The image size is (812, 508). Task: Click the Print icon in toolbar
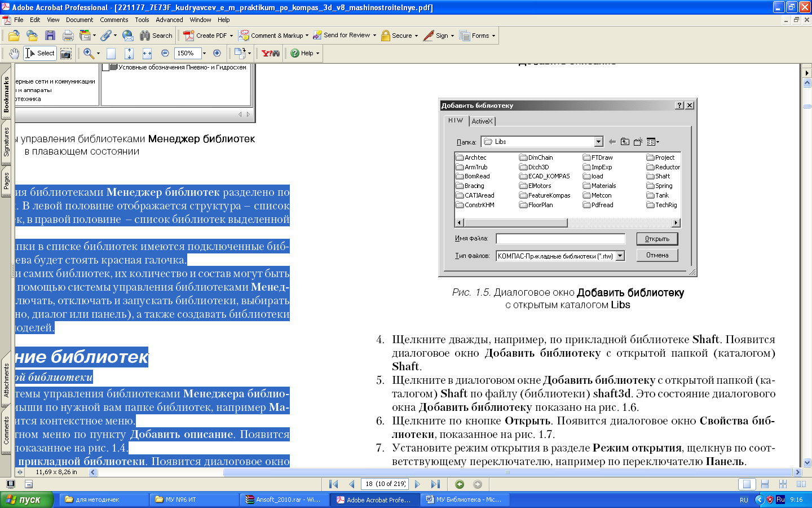[68, 36]
